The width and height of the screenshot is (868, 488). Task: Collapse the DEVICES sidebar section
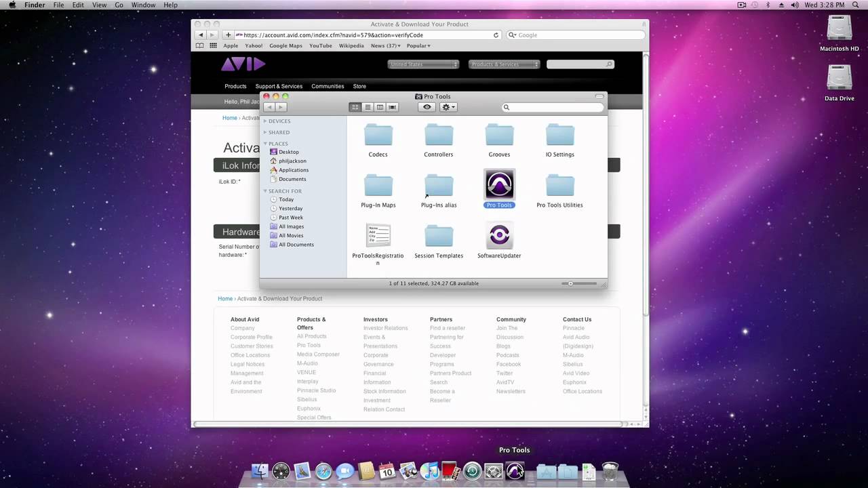(x=265, y=121)
